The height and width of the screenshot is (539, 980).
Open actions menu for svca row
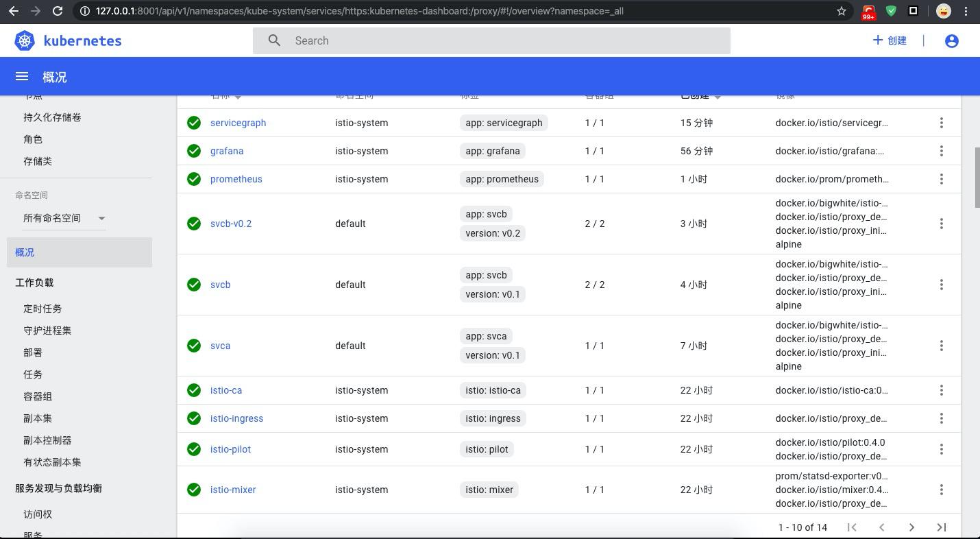tap(942, 346)
